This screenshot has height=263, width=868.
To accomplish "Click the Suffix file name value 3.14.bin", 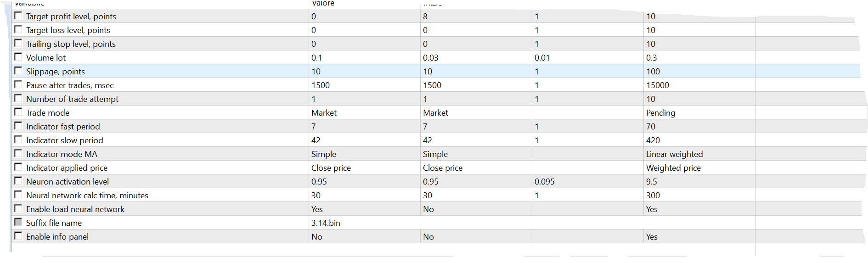I will (x=326, y=223).
